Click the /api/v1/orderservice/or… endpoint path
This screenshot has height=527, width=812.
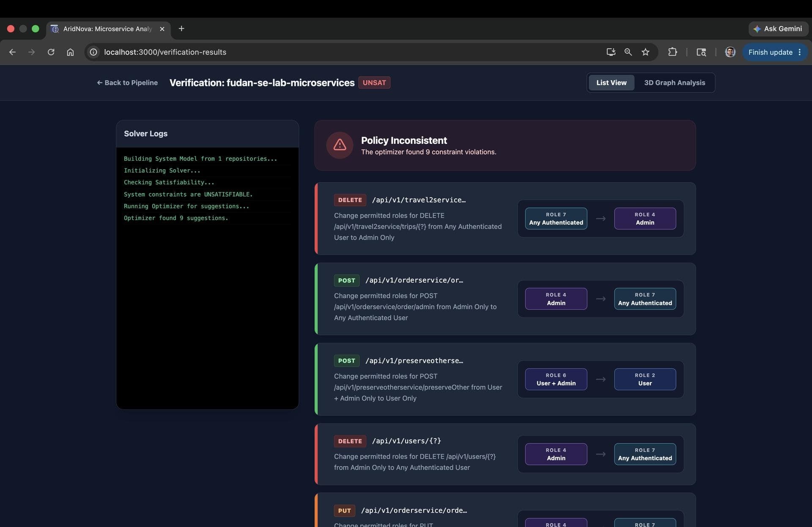click(x=414, y=280)
